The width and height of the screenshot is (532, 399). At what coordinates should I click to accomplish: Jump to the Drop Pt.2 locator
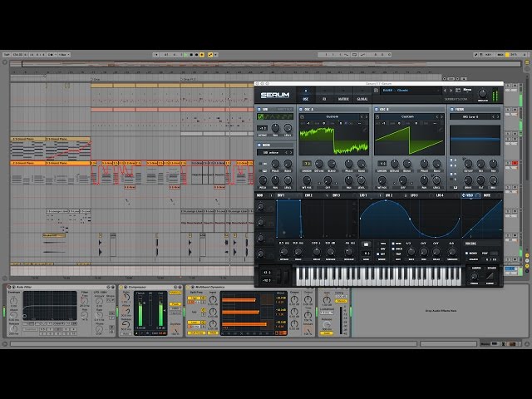(189, 80)
